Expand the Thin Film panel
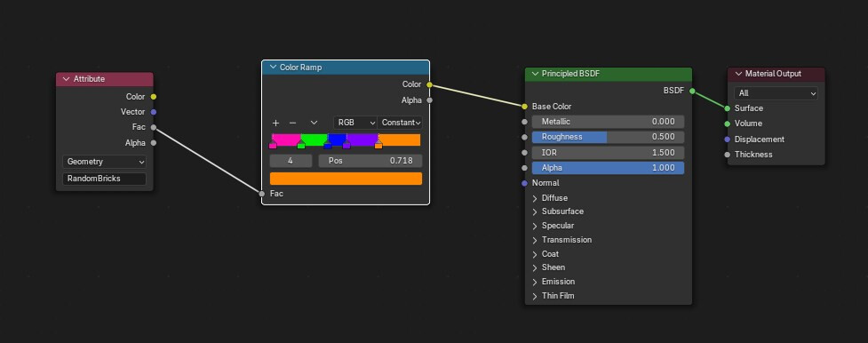 point(535,296)
